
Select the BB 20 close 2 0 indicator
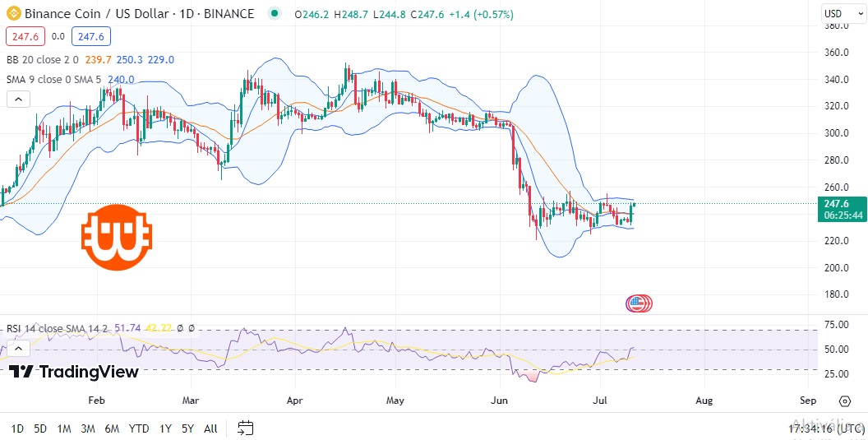[x=43, y=60]
